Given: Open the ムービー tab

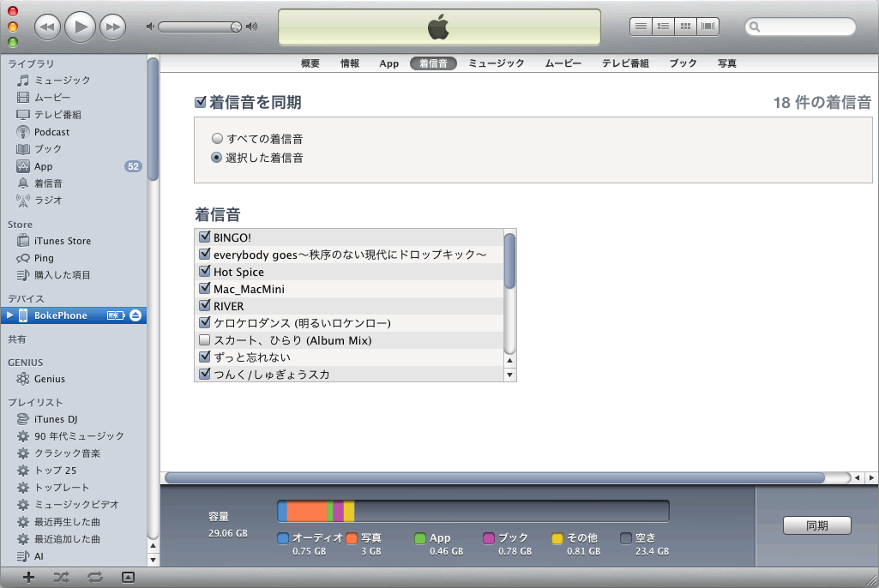Looking at the screenshot, I should pyautogui.click(x=563, y=63).
